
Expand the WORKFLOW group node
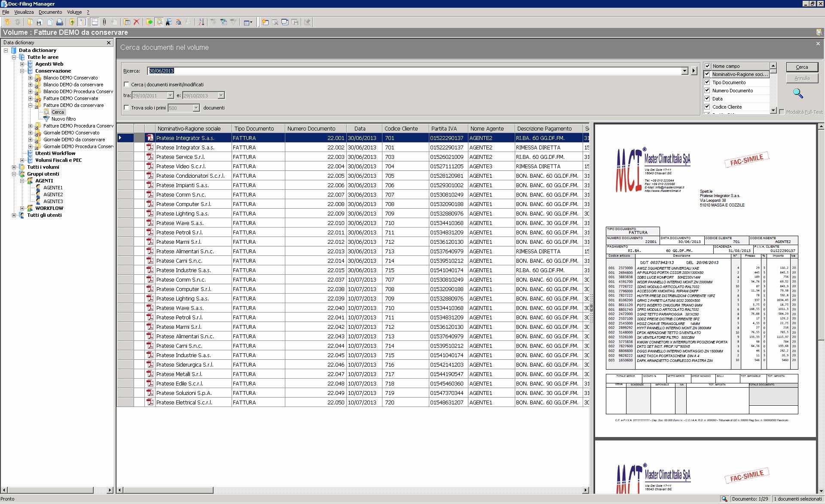[22, 208]
